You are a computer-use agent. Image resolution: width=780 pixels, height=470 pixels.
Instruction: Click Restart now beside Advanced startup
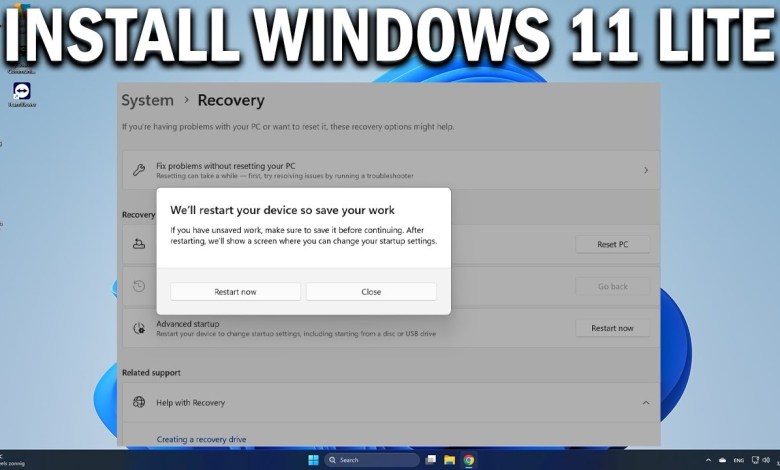[x=612, y=328]
